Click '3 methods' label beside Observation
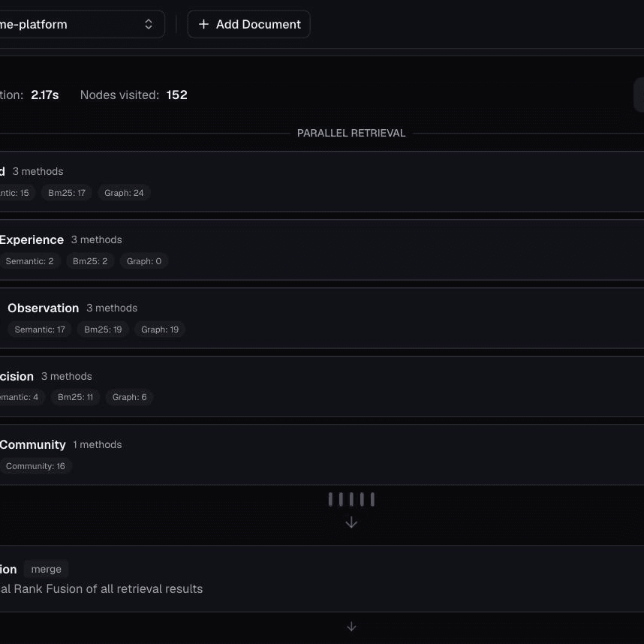644x644 pixels. [112, 308]
